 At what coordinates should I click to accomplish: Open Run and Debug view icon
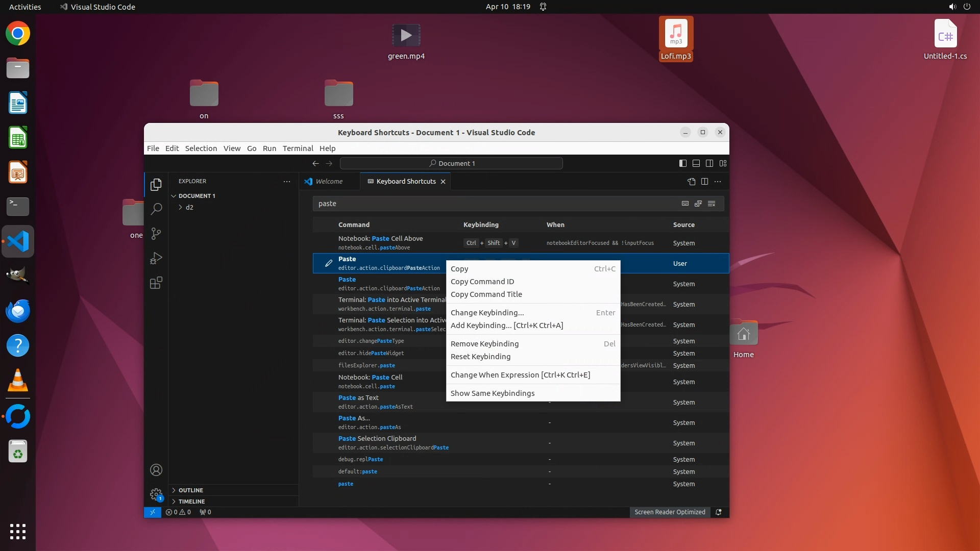156,258
